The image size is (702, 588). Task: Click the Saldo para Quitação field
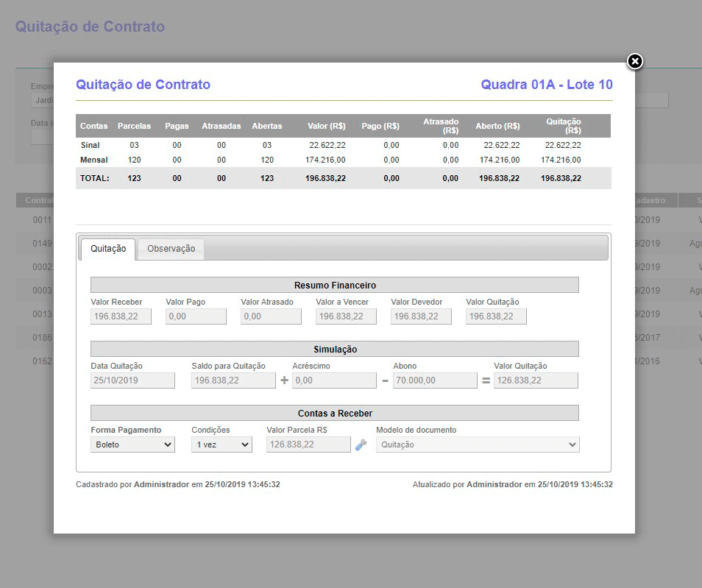click(x=233, y=380)
